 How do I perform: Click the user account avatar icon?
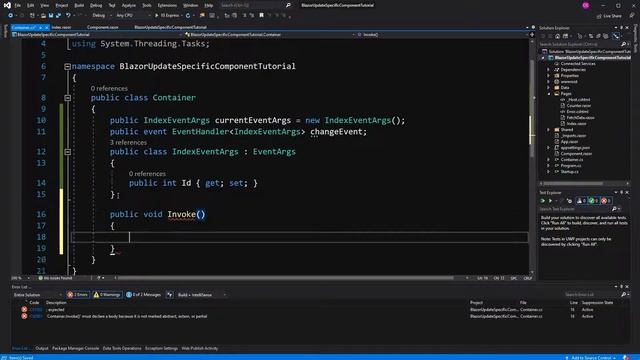pyautogui.click(x=586, y=5)
